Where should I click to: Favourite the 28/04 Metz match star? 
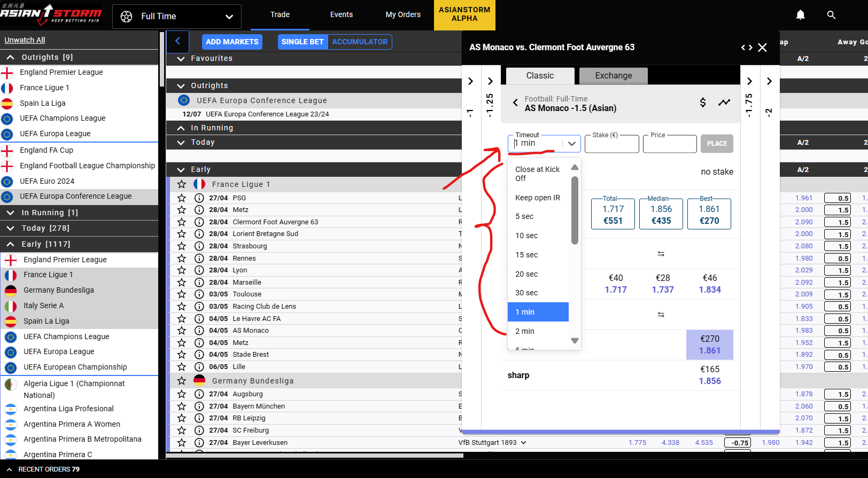182,210
